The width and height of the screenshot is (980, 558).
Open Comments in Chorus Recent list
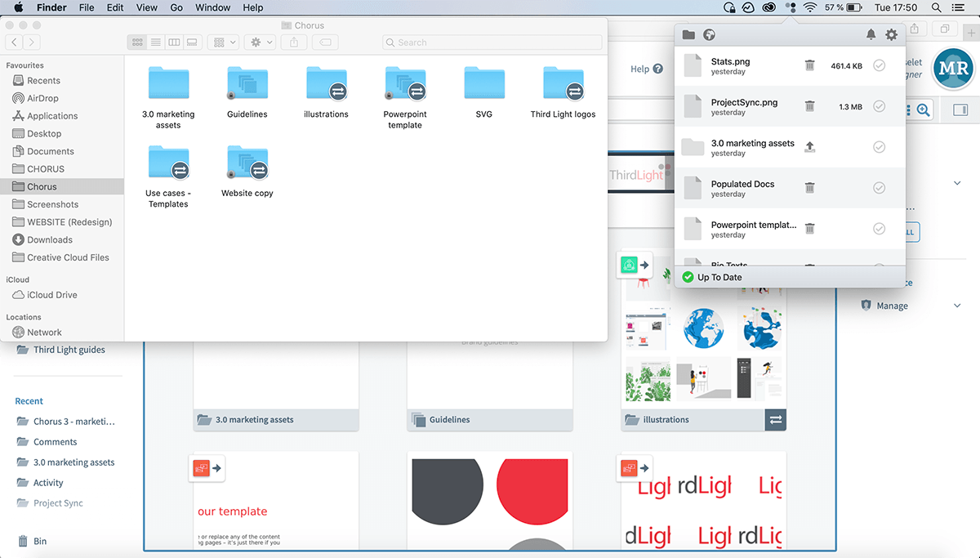(55, 442)
